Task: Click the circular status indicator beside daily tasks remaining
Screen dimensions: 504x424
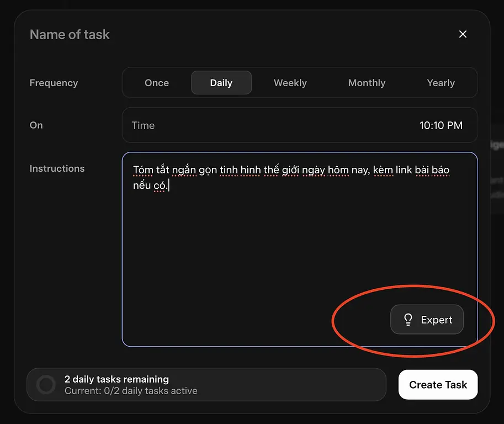Action: 46,384
